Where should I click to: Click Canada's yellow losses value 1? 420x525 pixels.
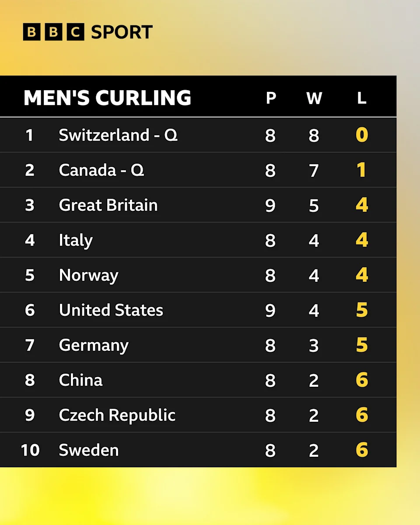pos(361,170)
